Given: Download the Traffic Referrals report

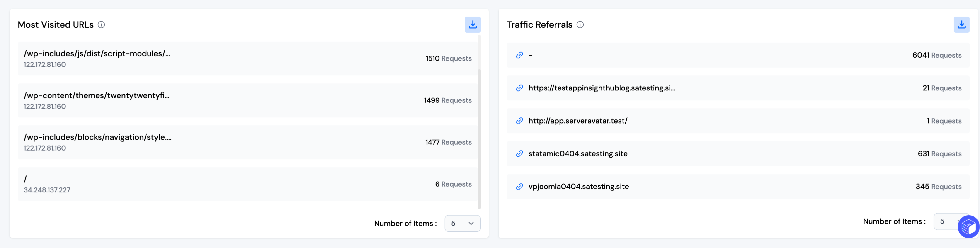Looking at the screenshot, I should [x=961, y=25].
